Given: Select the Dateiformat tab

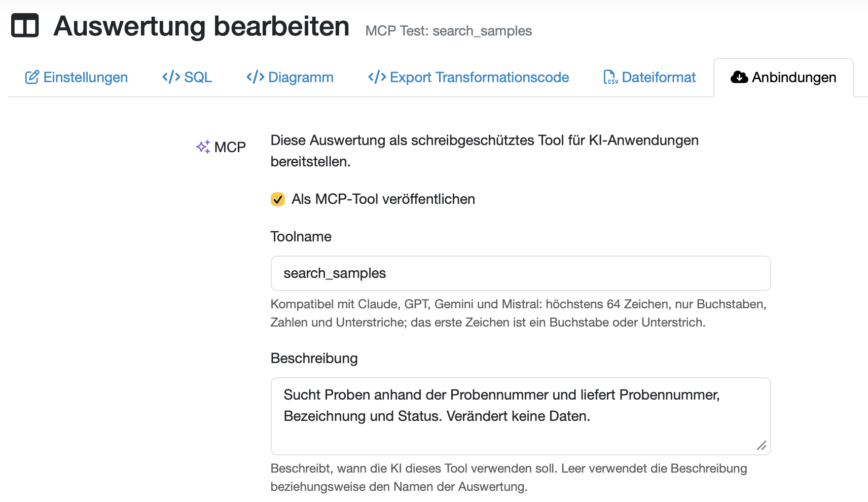Looking at the screenshot, I should coord(649,77).
